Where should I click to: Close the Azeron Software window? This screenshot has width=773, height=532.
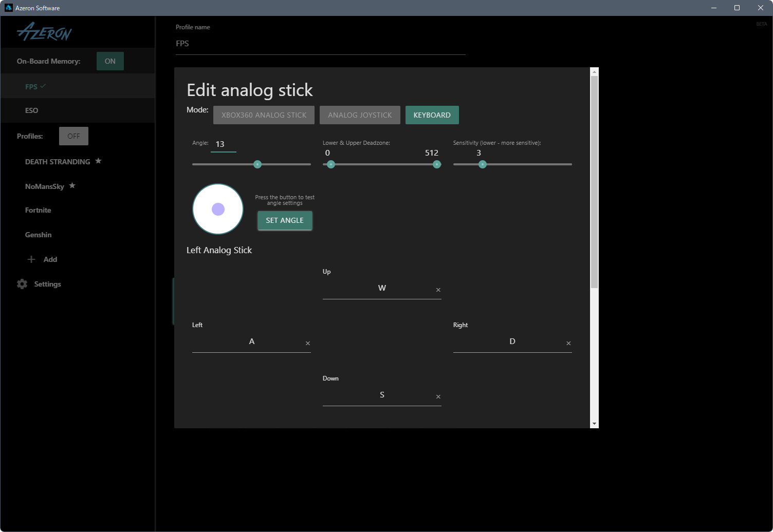(761, 8)
